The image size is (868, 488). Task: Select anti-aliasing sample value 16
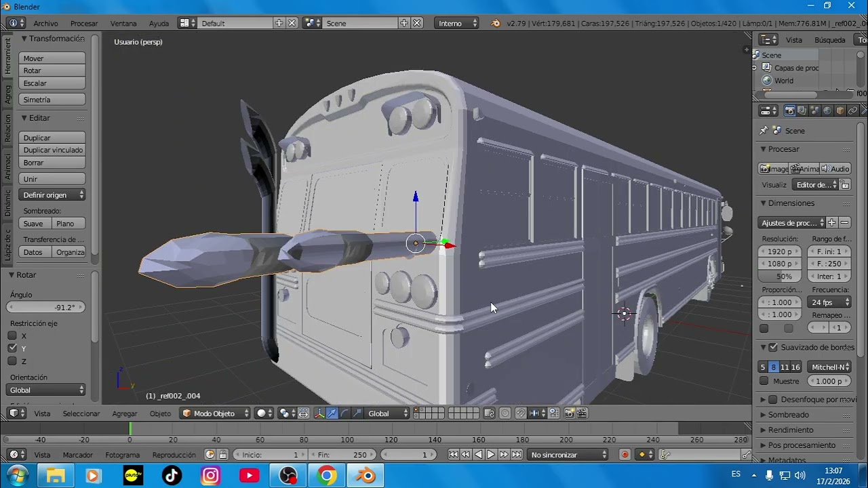(x=795, y=367)
